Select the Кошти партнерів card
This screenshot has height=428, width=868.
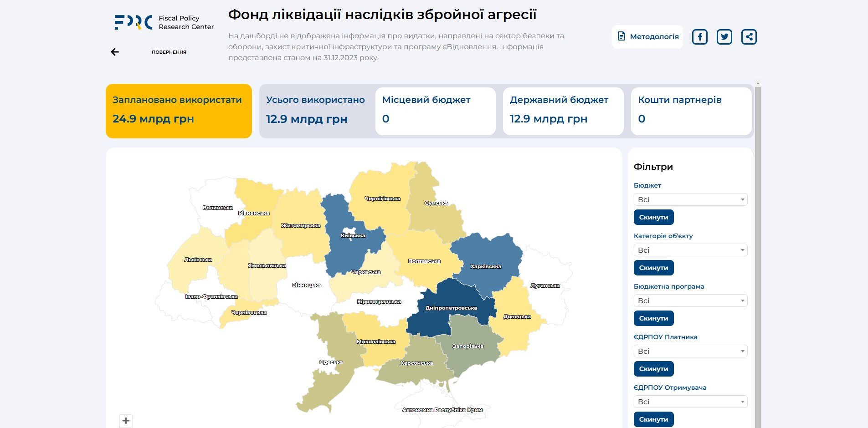tap(691, 111)
